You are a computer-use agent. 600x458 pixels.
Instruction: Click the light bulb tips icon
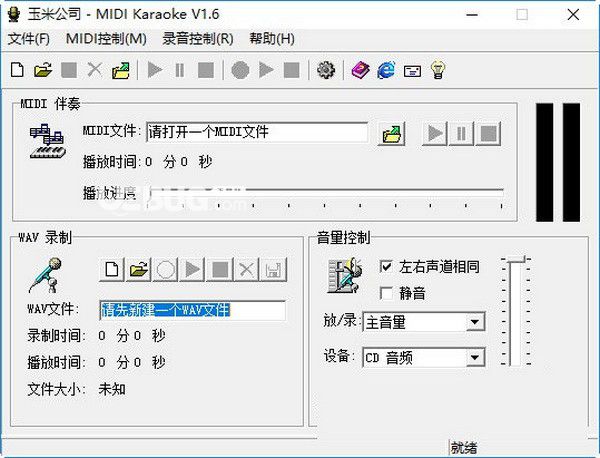coord(438,70)
